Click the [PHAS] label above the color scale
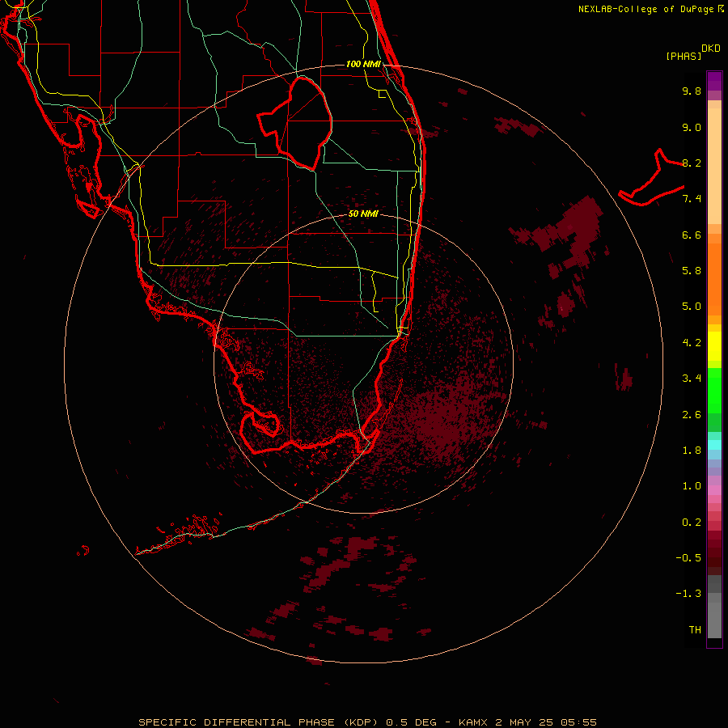The height and width of the screenshot is (728, 728). [684, 56]
